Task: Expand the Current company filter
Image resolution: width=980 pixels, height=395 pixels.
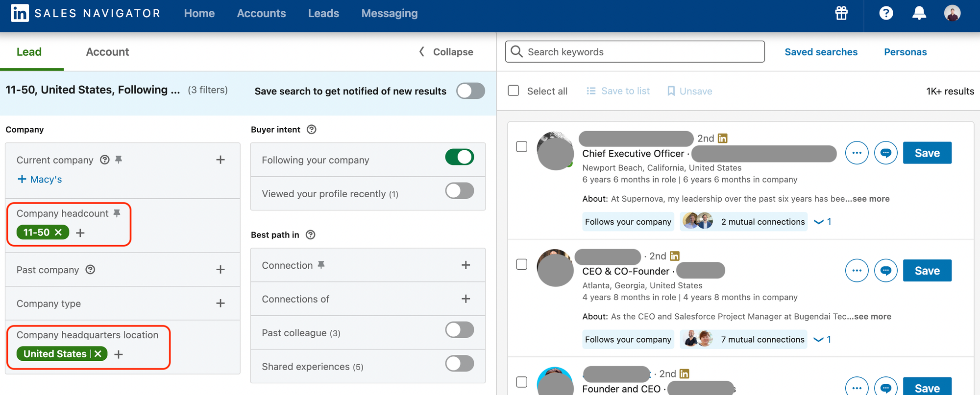Action: click(x=220, y=160)
